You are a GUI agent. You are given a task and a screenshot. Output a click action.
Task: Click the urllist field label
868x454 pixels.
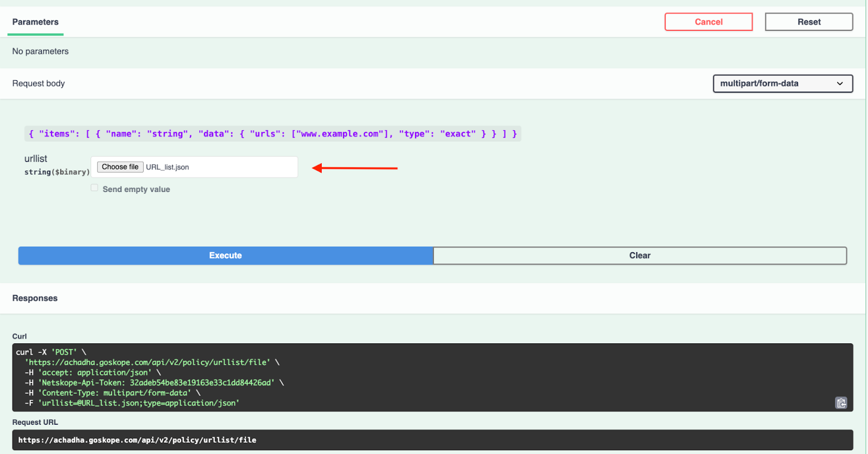click(x=36, y=158)
